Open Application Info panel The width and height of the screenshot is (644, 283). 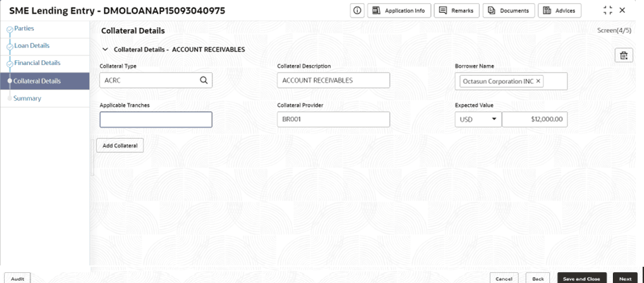[398, 11]
